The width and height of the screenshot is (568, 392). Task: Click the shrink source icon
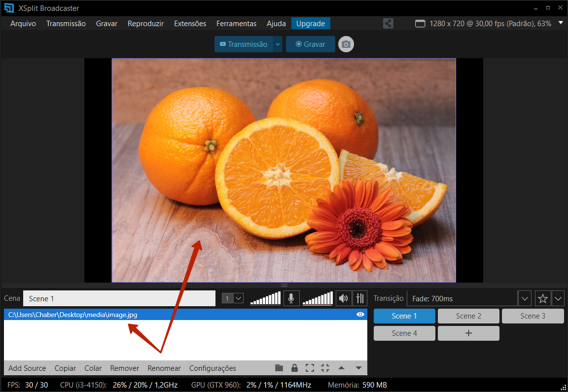tap(325, 368)
